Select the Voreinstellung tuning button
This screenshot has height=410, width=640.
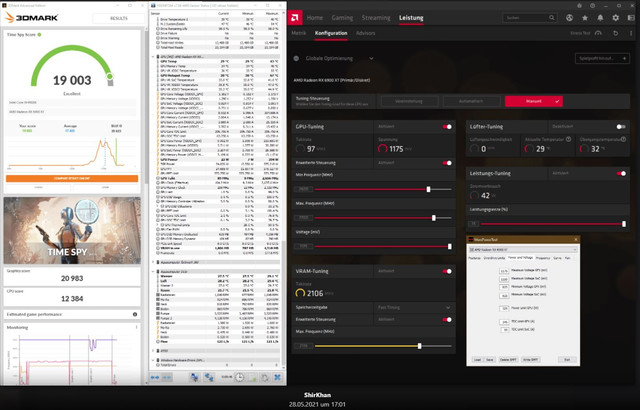[x=409, y=101]
